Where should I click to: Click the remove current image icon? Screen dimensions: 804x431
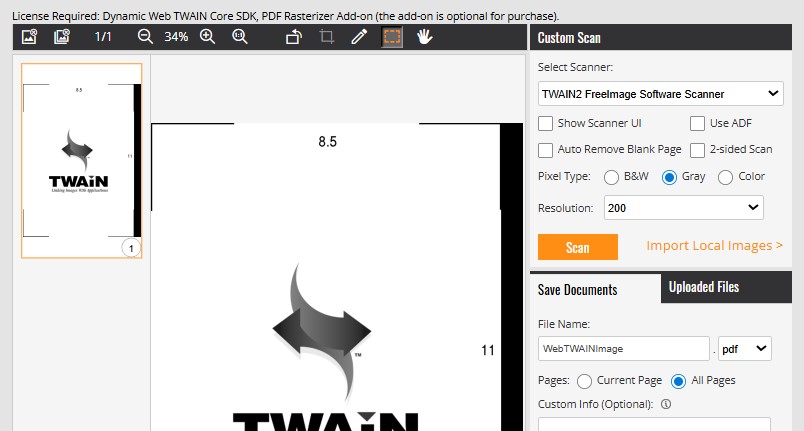coord(29,37)
